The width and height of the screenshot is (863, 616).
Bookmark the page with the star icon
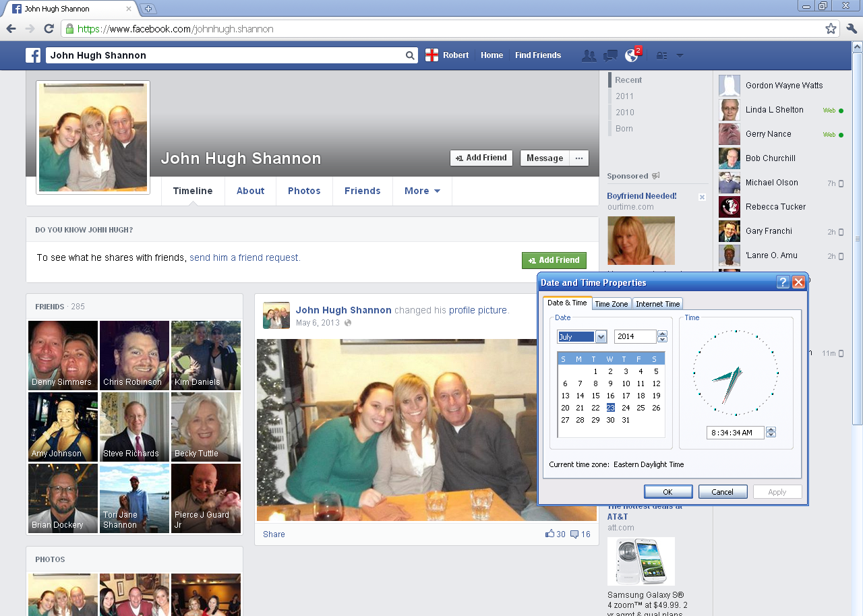click(831, 29)
